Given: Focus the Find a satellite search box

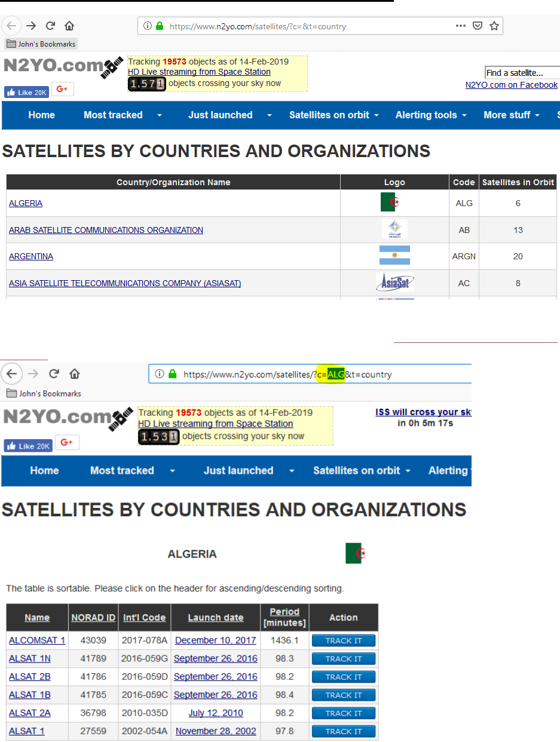Looking at the screenshot, I should 522,73.
